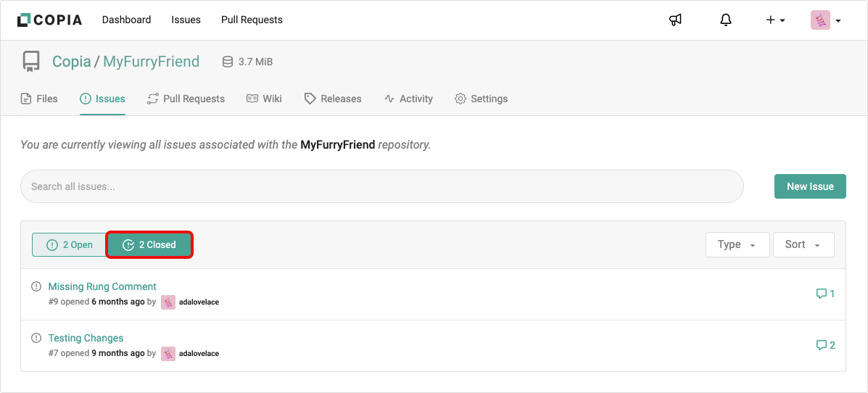
Task: Focus the Search all issues field
Action: pos(381,186)
